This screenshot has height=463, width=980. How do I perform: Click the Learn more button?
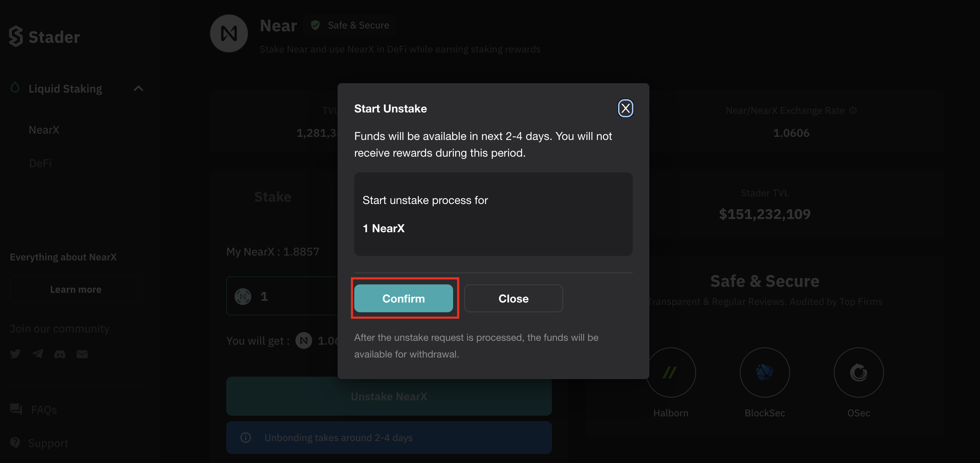(x=76, y=289)
